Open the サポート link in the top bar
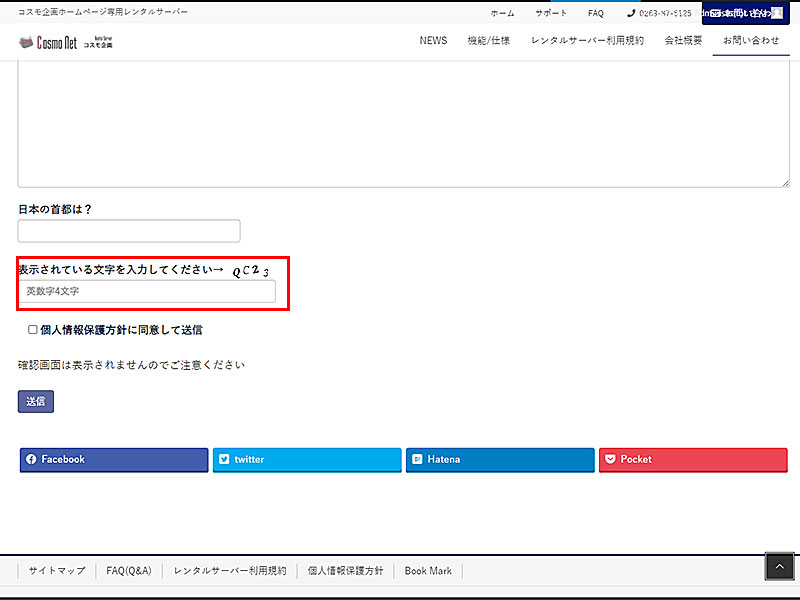 pyautogui.click(x=550, y=13)
